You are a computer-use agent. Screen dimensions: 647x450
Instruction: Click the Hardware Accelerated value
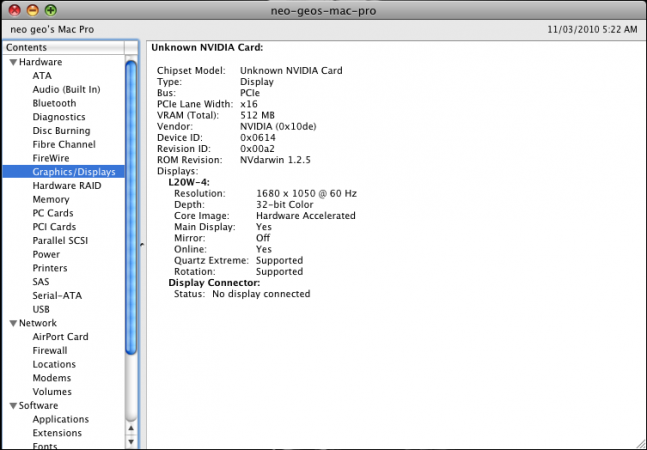(306, 216)
